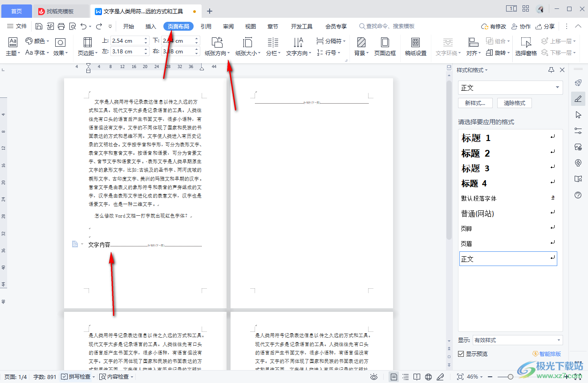Click the 分享 button
Screen dimensions: 588x383
point(546,26)
